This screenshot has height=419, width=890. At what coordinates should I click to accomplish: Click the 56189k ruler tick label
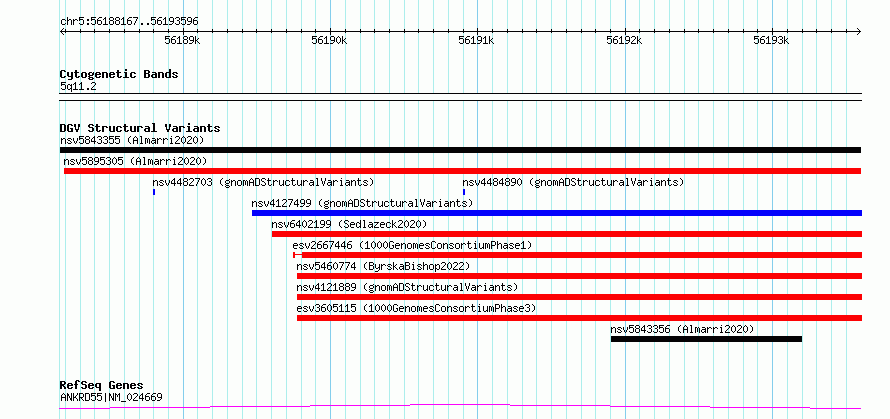[182, 40]
